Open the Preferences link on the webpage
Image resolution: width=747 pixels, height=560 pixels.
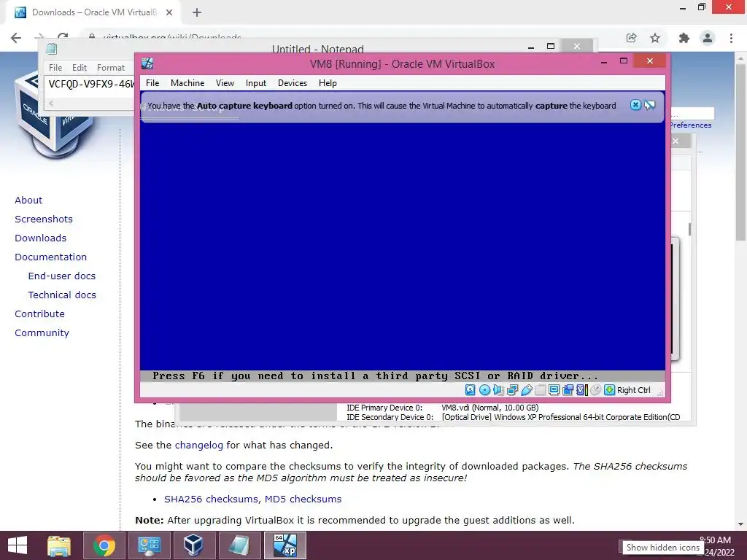[x=690, y=125]
